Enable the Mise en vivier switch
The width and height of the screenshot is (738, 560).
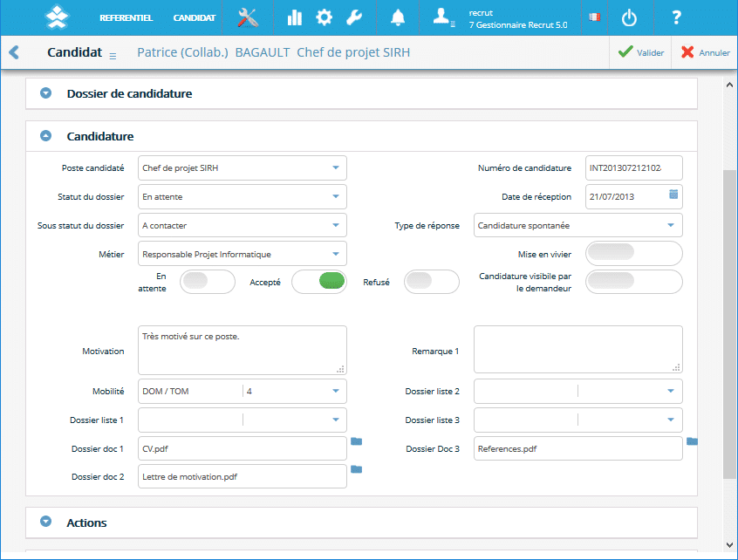pyautogui.click(x=634, y=254)
